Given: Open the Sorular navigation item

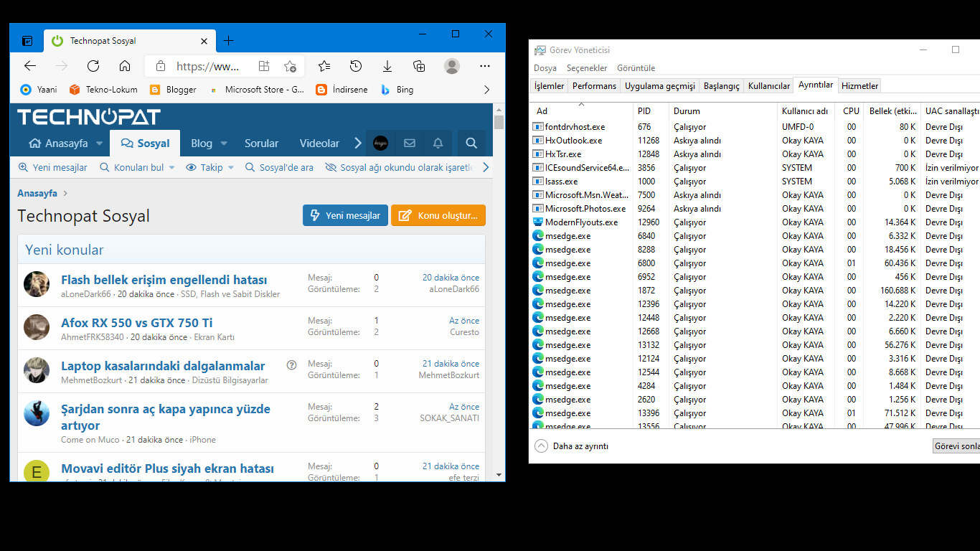Looking at the screenshot, I should coord(261,143).
